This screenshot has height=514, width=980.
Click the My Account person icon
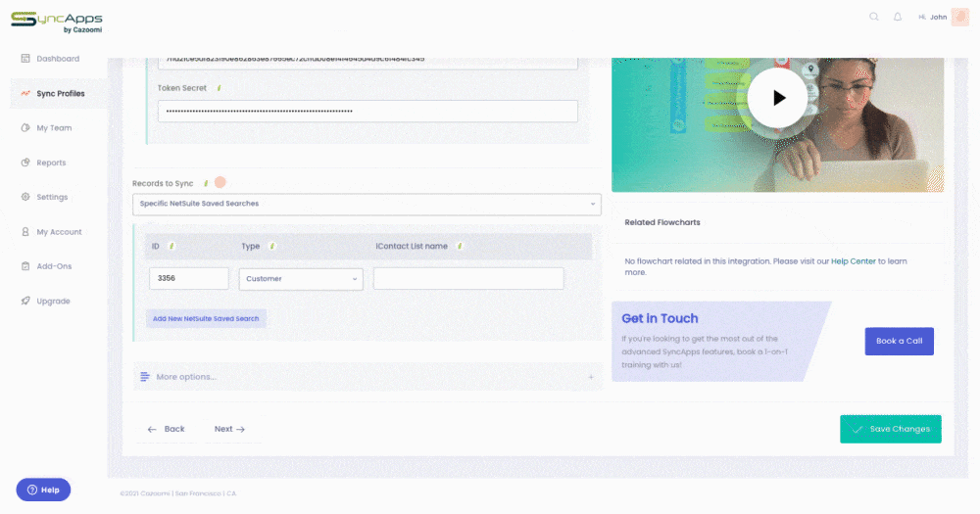pos(25,232)
